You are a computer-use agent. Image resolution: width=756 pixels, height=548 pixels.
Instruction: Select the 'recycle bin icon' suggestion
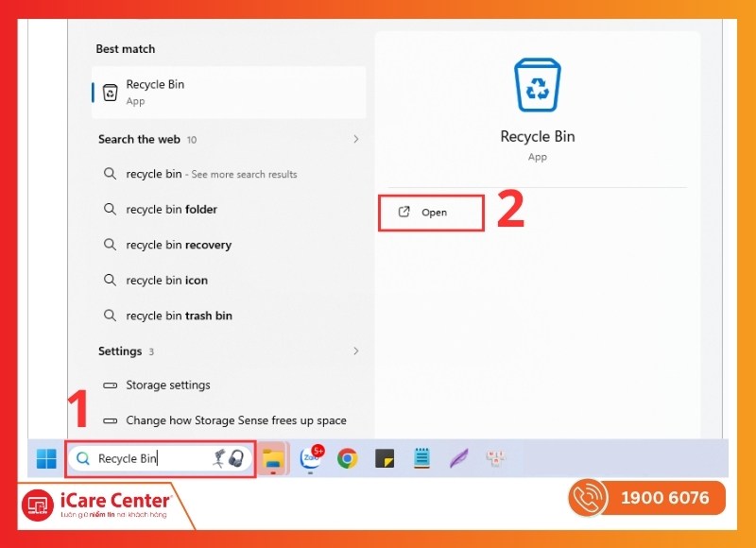(166, 281)
